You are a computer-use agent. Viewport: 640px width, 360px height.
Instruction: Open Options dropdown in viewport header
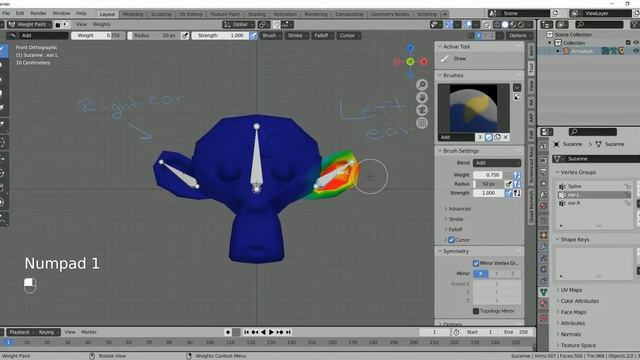click(519, 36)
